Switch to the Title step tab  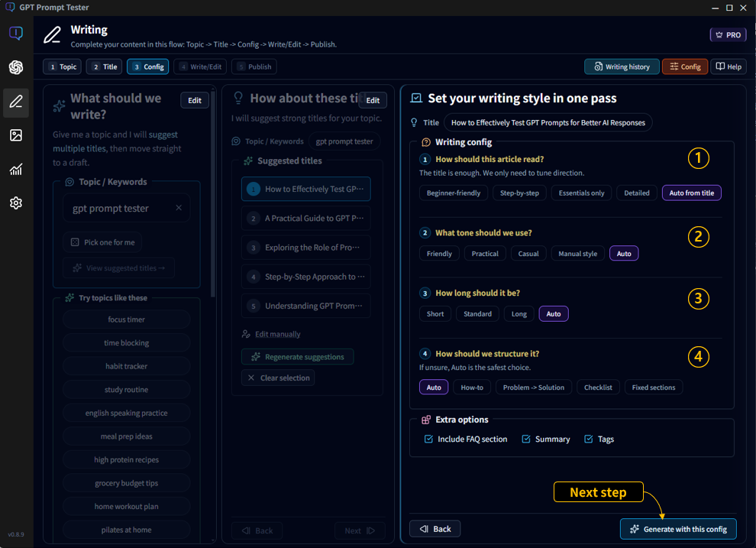[104, 67]
